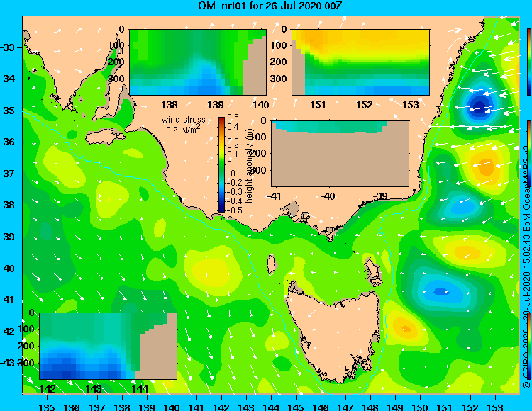The width and height of the screenshot is (532, 411).
Task: Click the orange warm eddy near -37 latitude, 152 longitude
Action: tap(485, 167)
